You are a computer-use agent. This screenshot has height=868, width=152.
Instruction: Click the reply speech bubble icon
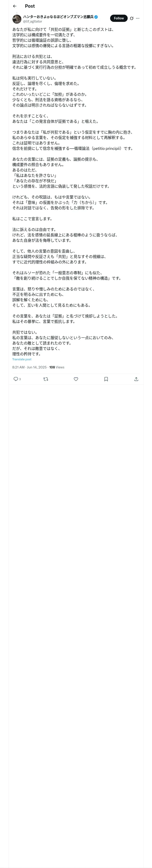click(16, 379)
